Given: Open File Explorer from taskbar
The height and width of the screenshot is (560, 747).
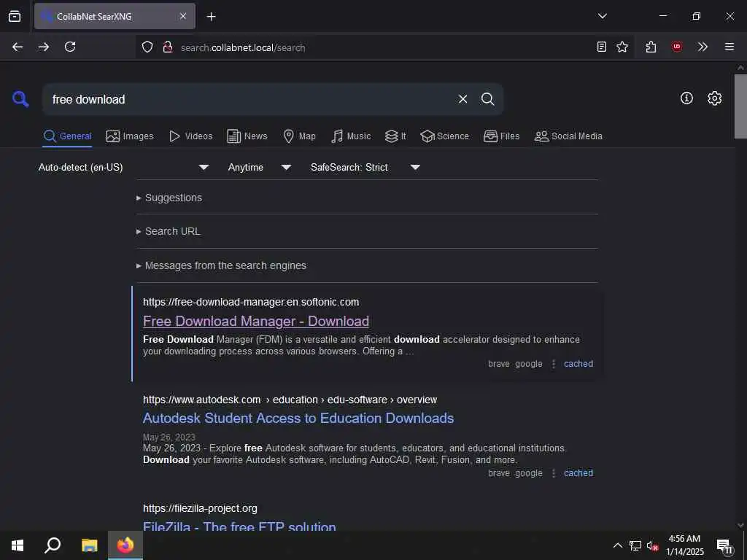Looking at the screenshot, I should coord(89,545).
